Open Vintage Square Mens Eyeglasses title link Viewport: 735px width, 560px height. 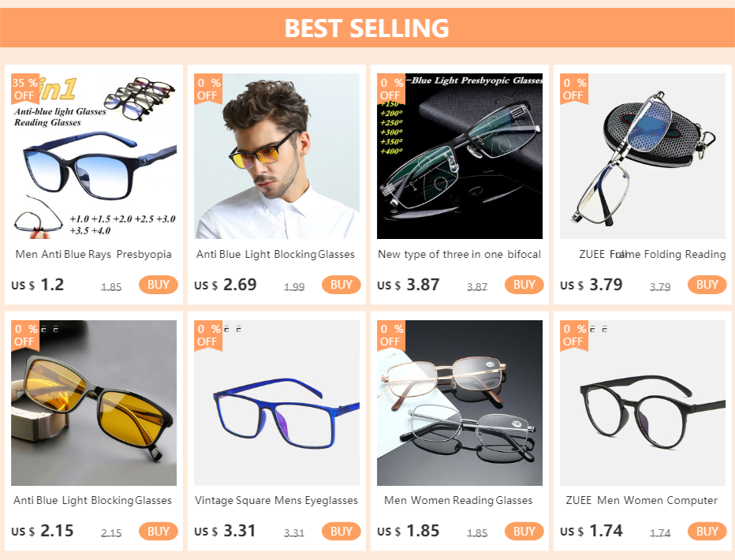[x=277, y=501]
